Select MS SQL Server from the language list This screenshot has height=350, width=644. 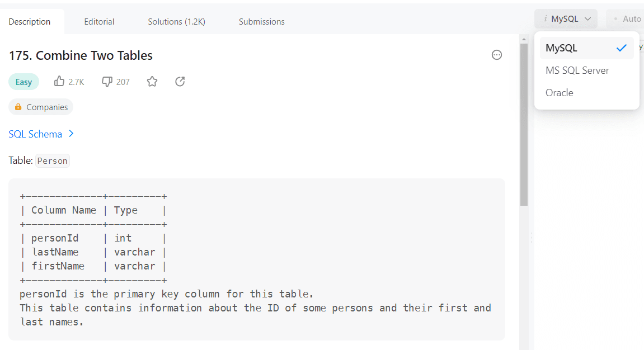click(577, 70)
